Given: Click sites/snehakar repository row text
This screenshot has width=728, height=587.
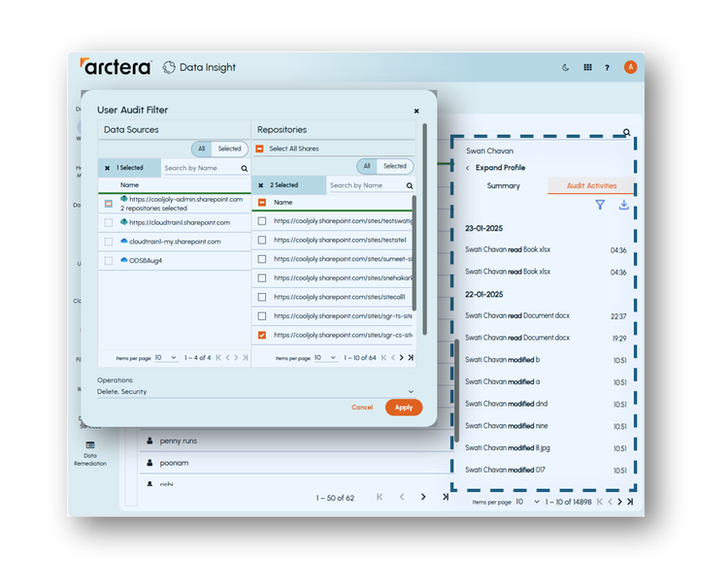Looking at the screenshot, I should pos(343,277).
